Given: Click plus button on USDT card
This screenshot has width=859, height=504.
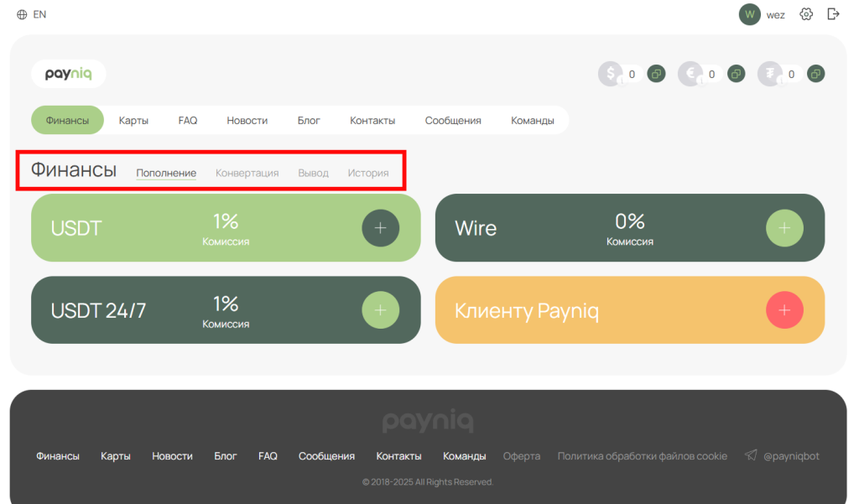Looking at the screenshot, I should 380,228.
